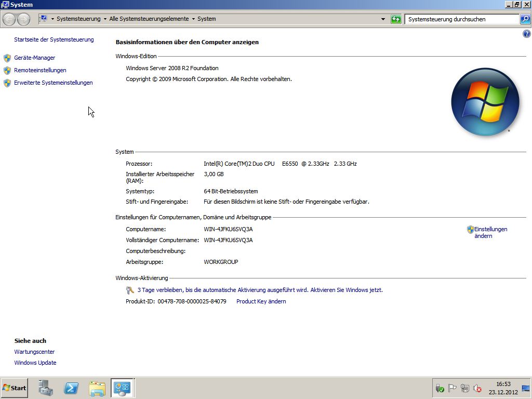532x399 pixels.
Task: Expand the address bar history dropdown
Action: (x=383, y=19)
